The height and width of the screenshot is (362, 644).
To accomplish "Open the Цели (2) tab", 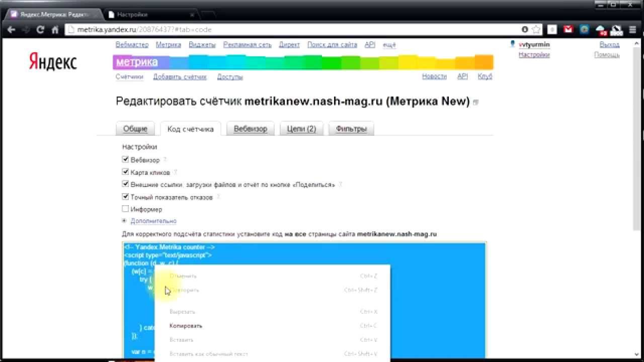I will coord(301,129).
